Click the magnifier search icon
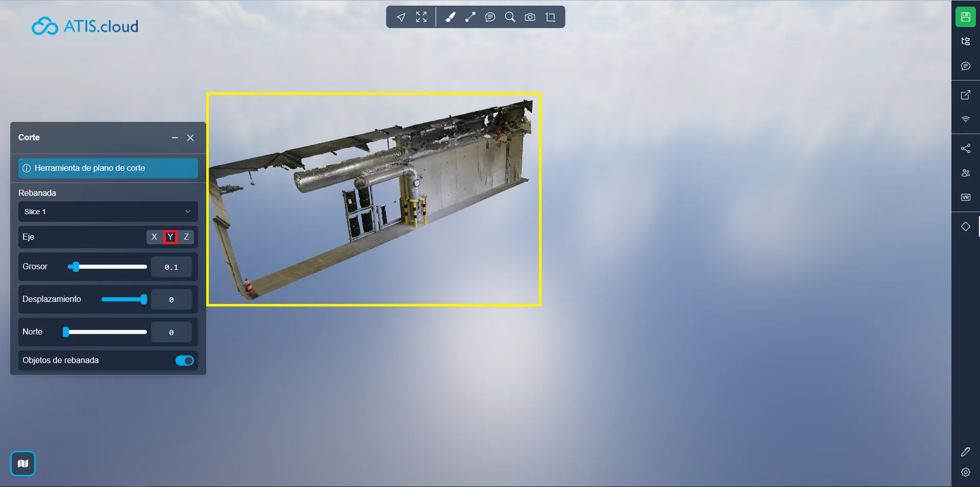This screenshot has width=980, height=487. point(510,17)
